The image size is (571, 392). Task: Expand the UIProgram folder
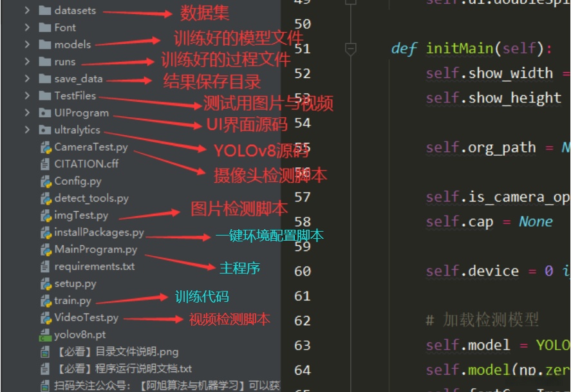pos(26,113)
